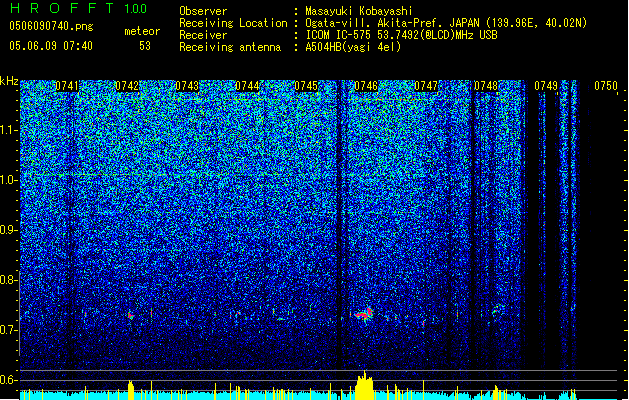Click the 0748 time marker
The height and width of the screenshot is (400, 629).
click(x=486, y=86)
